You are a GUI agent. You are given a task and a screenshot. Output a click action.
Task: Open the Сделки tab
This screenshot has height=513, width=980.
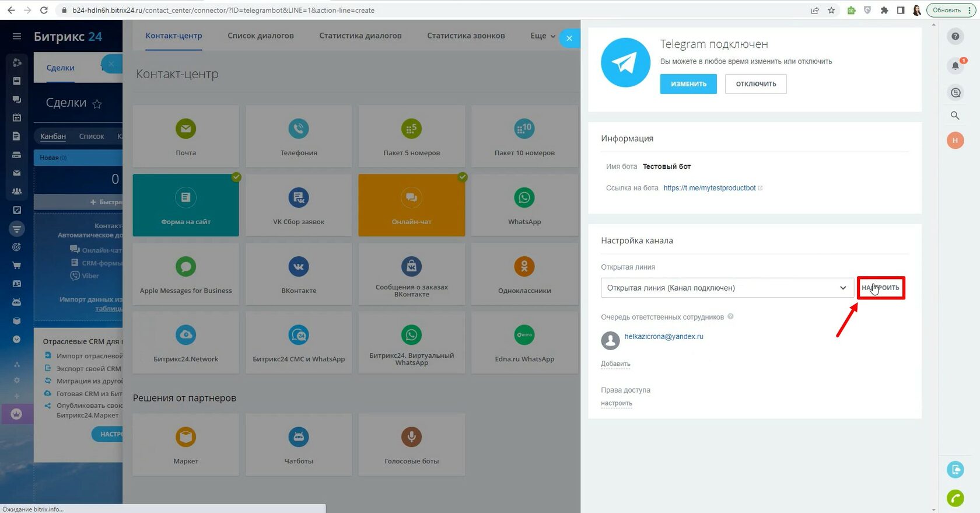[x=61, y=68]
